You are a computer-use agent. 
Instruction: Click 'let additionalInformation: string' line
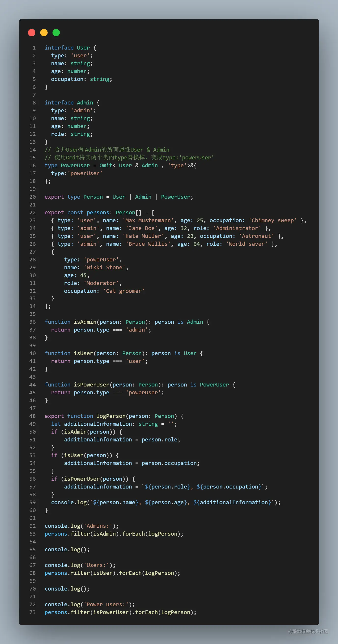pyautogui.click(x=114, y=424)
